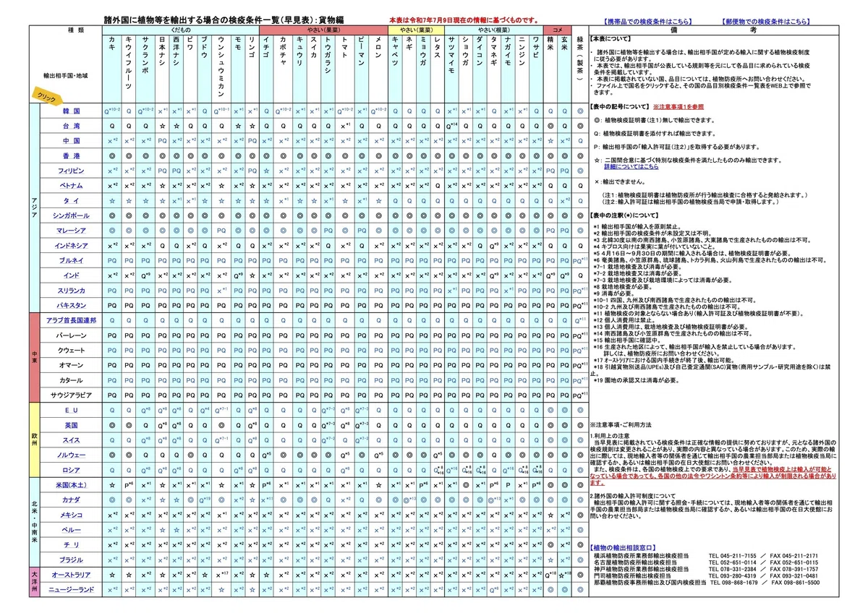The height and width of the screenshot is (613, 868).
Task: Open the ブルネイ country link
Action: point(71,260)
